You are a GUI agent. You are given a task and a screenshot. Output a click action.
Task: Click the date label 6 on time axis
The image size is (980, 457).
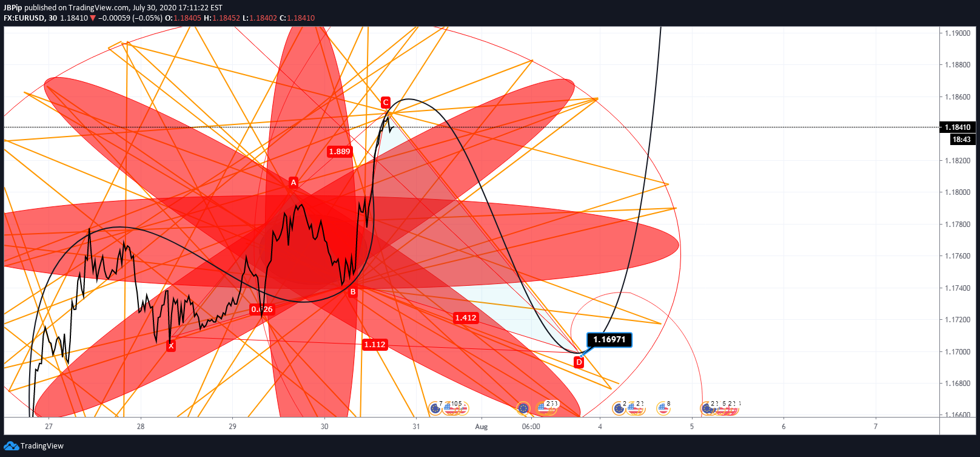pos(784,427)
